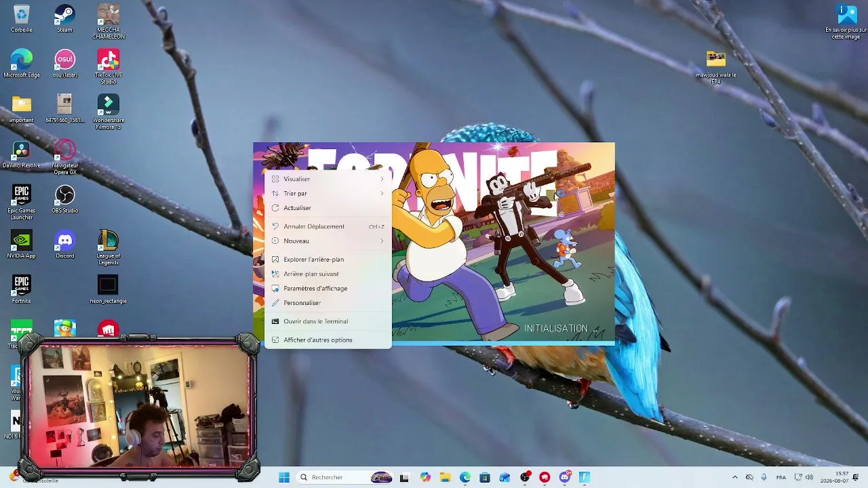Select the Microsoft Edge desktop shortcut
Viewport: 868px width, 488px height.
pos(21,64)
